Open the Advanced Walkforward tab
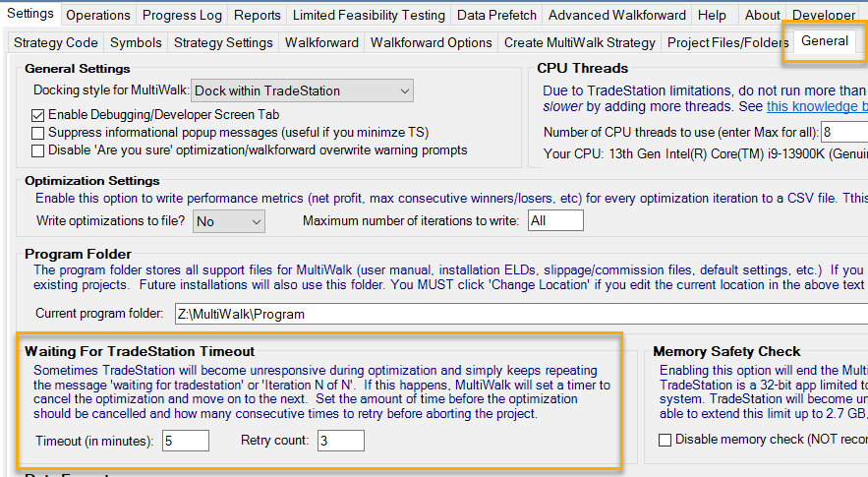 pos(617,15)
